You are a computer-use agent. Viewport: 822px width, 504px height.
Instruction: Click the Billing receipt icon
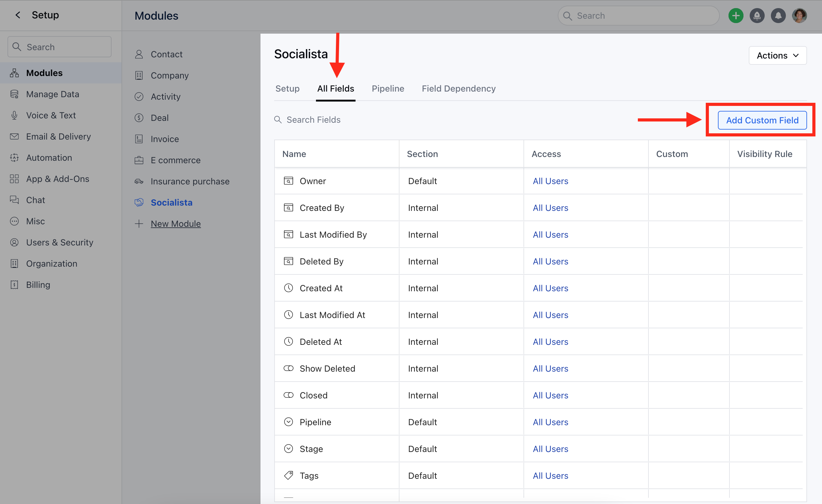click(14, 284)
